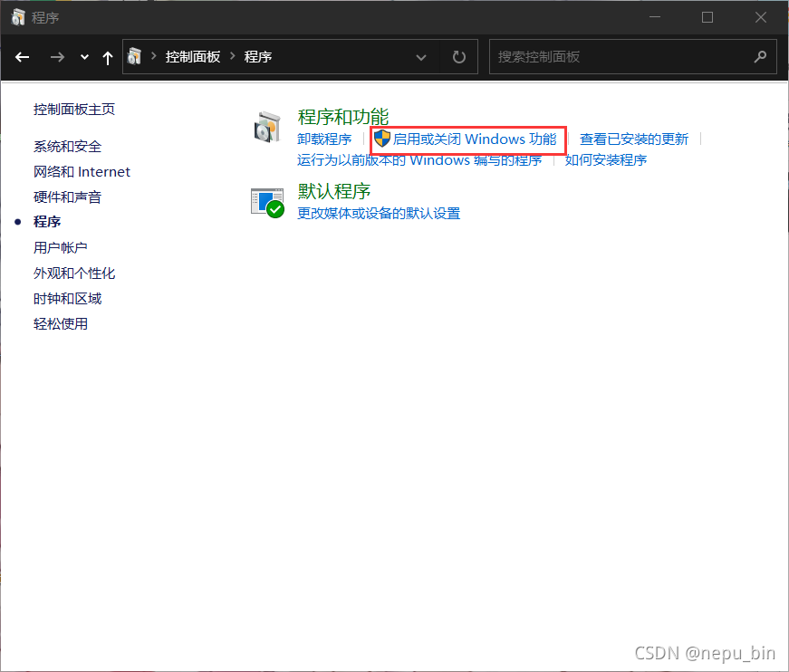
Task: Click 查看已安装的更新 link
Action: (x=633, y=139)
